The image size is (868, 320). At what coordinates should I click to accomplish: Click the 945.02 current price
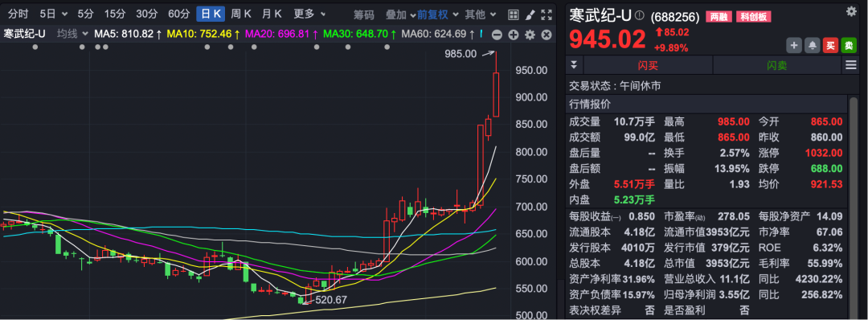pyautogui.click(x=608, y=39)
